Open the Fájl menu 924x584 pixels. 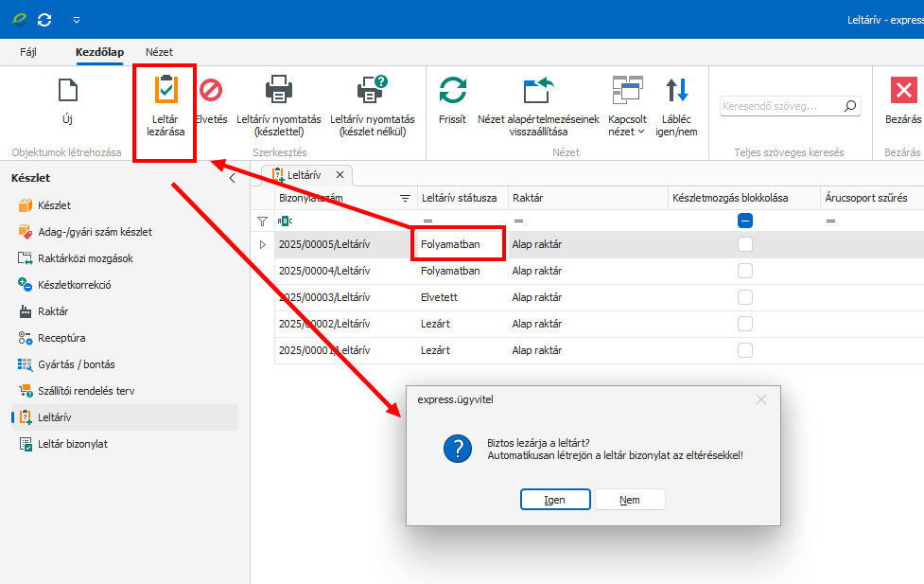[28, 52]
